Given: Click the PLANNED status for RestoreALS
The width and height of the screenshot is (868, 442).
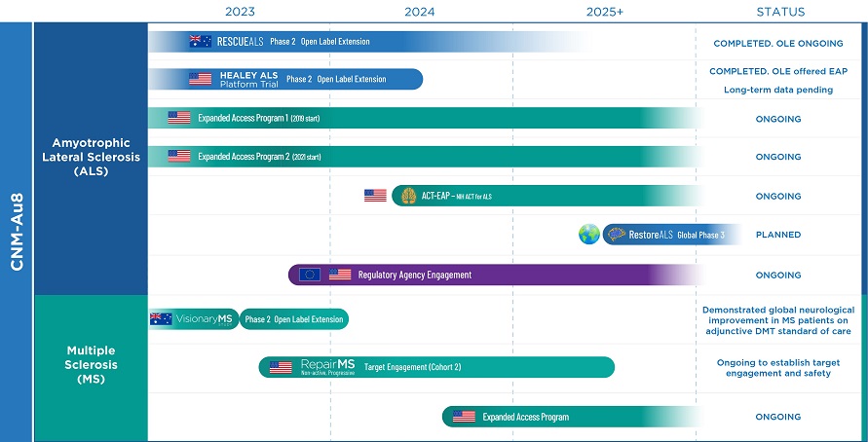Looking at the screenshot, I should [x=778, y=235].
